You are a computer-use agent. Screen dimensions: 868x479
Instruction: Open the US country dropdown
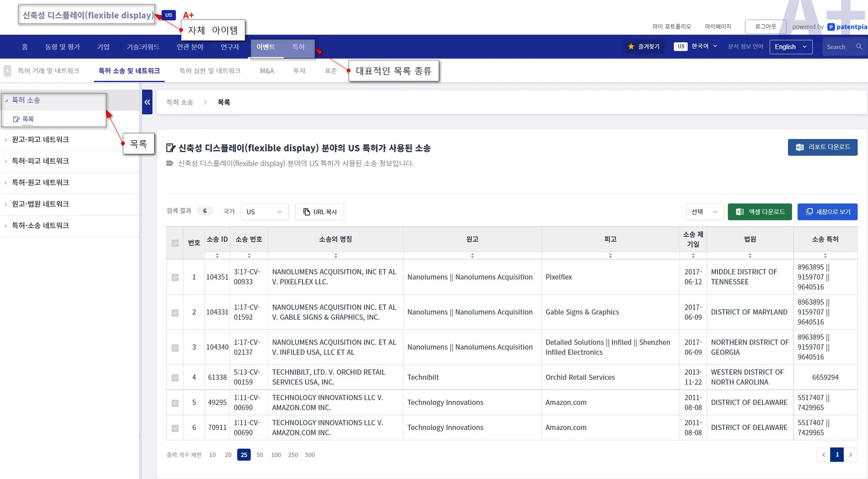[264, 212]
